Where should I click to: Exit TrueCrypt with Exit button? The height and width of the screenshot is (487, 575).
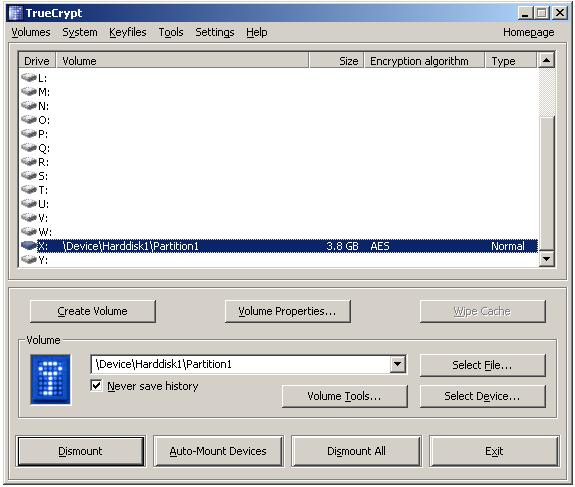click(x=494, y=451)
